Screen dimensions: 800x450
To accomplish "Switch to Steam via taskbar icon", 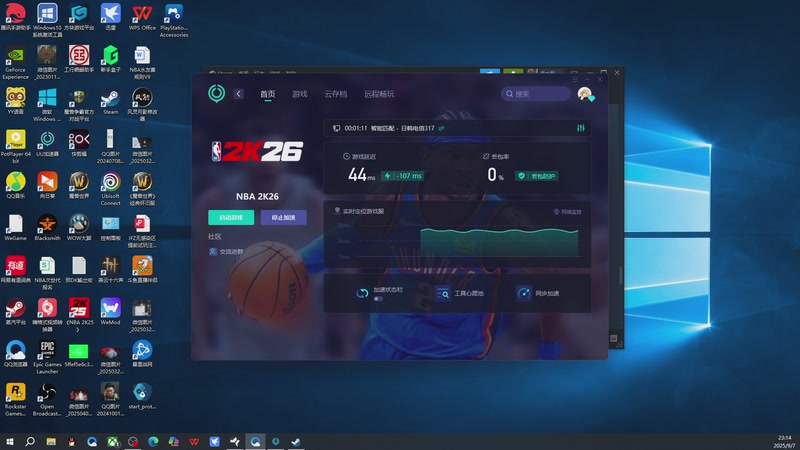I will coord(296,441).
